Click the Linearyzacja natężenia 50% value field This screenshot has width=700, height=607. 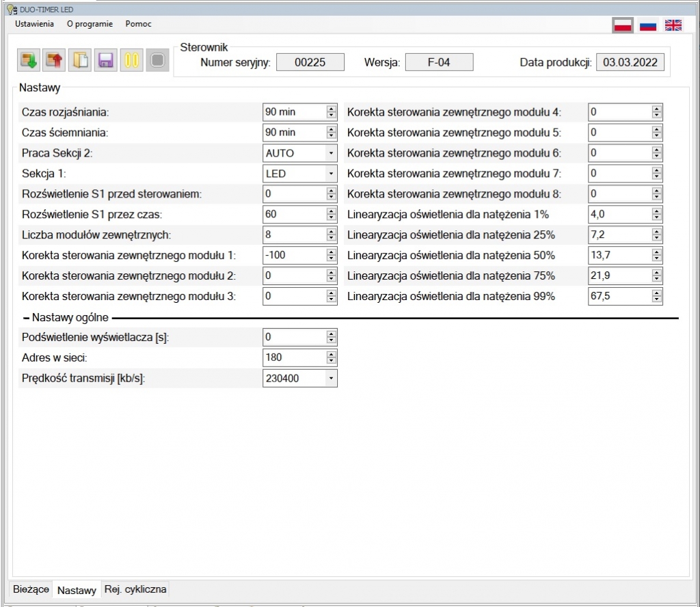pos(619,256)
